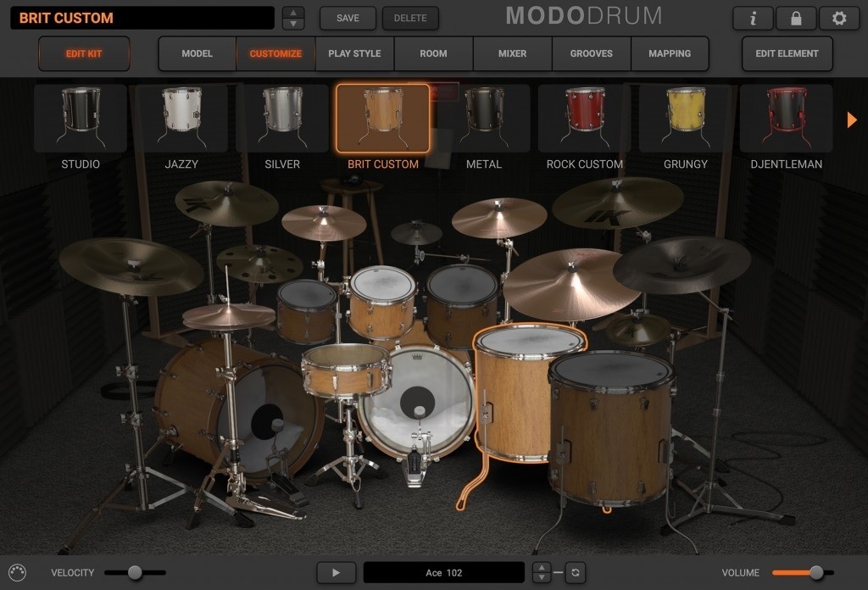Click the Save preset button
The height and width of the screenshot is (590, 868).
point(348,18)
